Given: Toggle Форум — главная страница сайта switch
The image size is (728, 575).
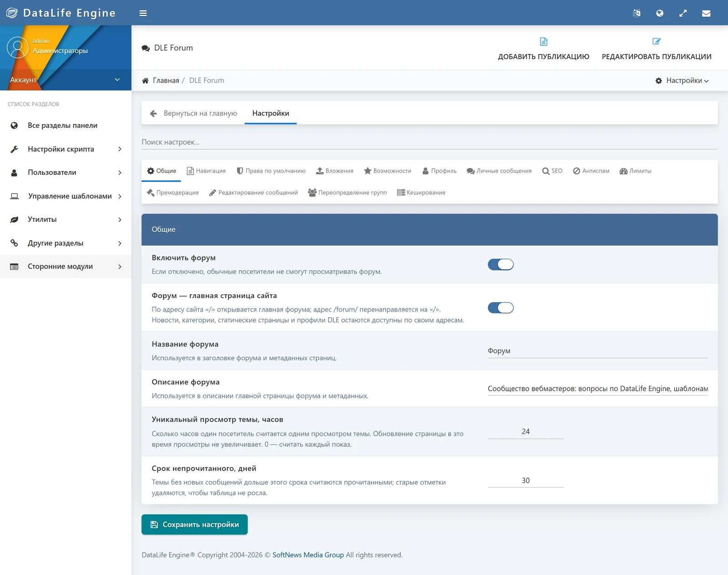Looking at the screenshot, I should [500, 308].
